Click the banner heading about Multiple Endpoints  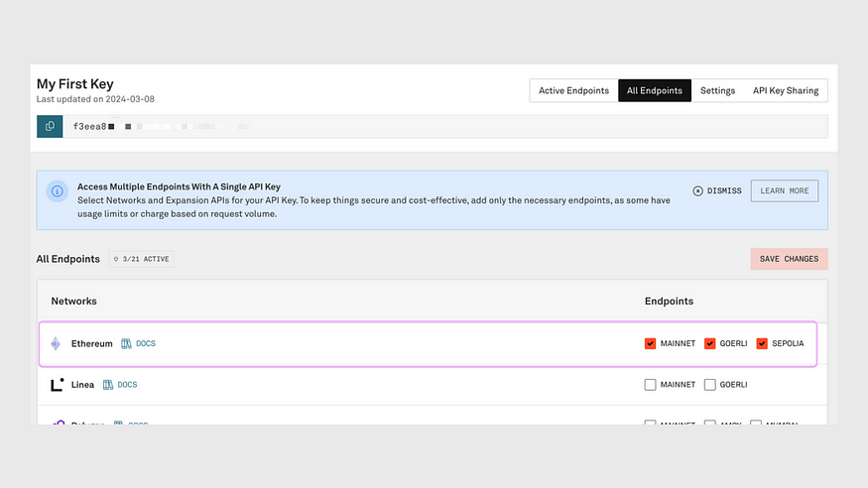[179, 186]
